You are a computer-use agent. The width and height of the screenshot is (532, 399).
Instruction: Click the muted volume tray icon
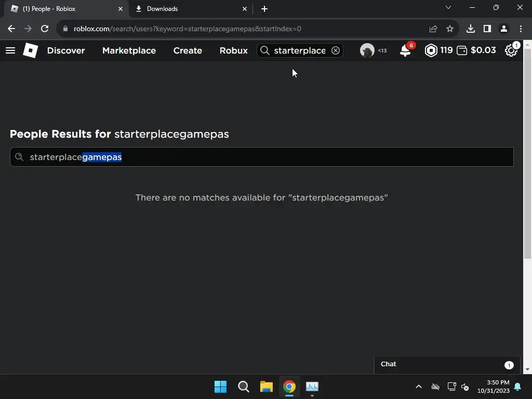point(465,387)
